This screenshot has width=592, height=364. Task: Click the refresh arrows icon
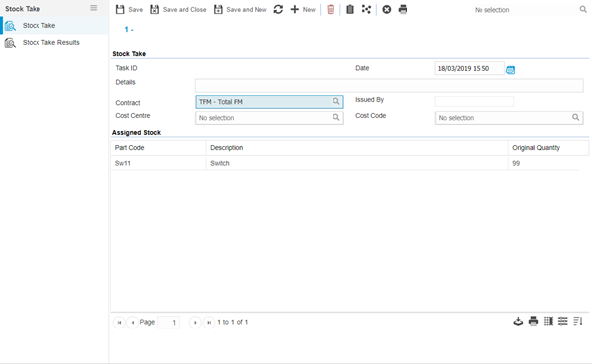pos(278,10)
